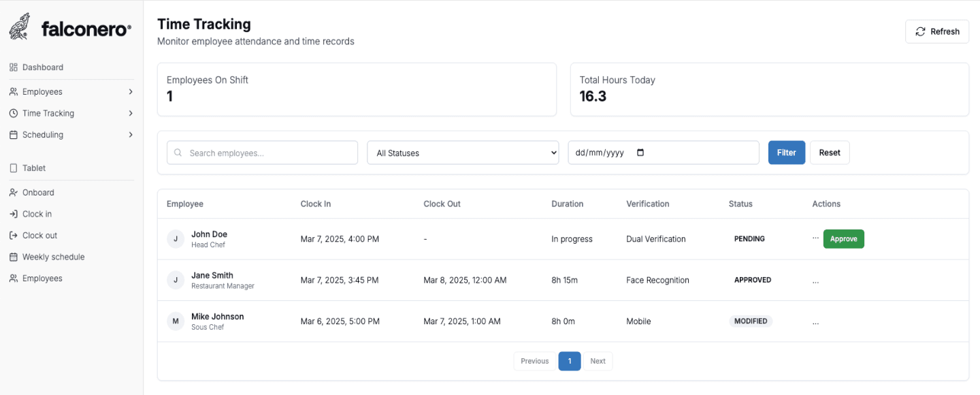Click the Clock In column header
Viewport: 980px width, 395px height.
click(316, 204)
